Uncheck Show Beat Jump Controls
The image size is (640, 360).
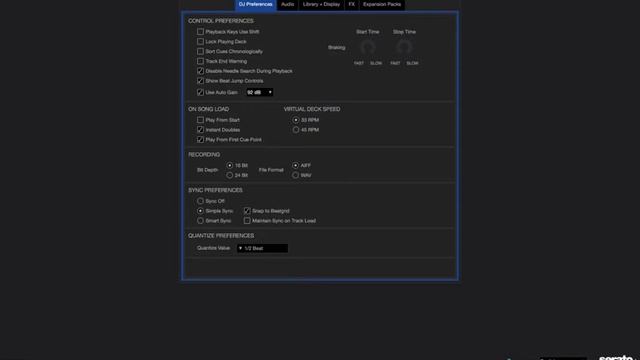tap(200, 81)
